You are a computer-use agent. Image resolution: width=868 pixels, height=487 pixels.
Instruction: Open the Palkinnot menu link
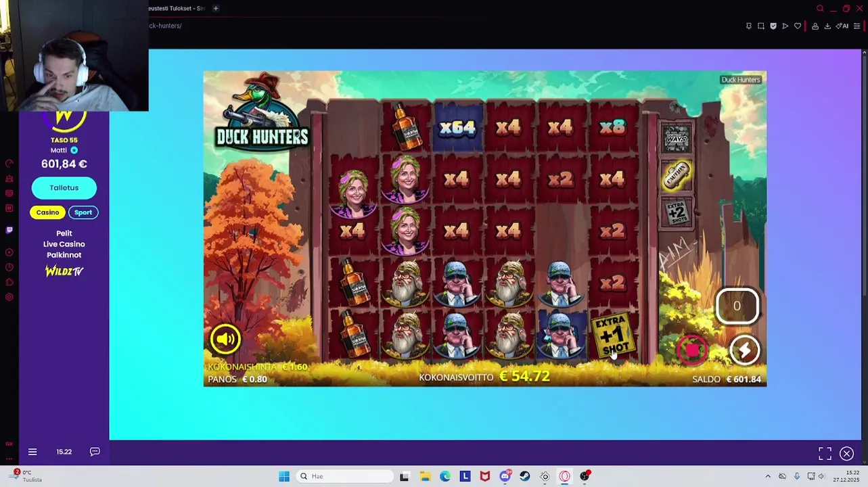[64, 255]
